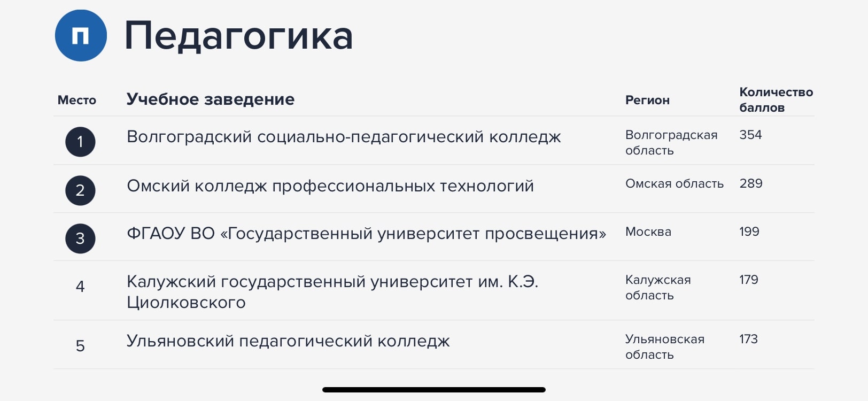The height and width of the screenshot is (401, 868).
Task: Click the blue Педагогика category icon
Action: pos(81,35)
